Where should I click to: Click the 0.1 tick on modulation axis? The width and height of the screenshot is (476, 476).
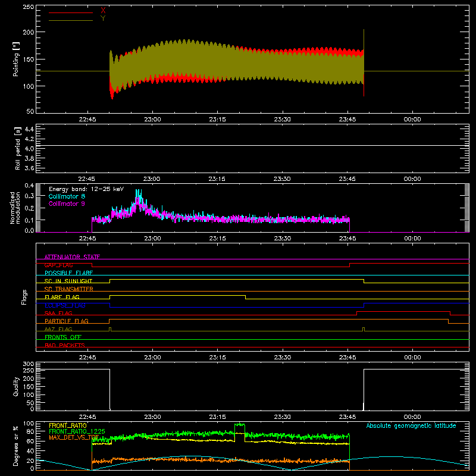29,220
